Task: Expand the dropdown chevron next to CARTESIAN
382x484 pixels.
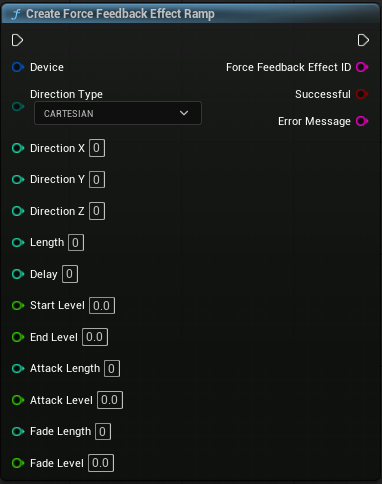Action: click(184, 113)
